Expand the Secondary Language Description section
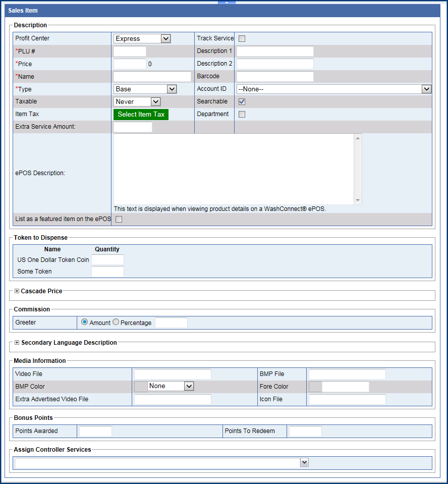448x484 pixels. [17, 343]
